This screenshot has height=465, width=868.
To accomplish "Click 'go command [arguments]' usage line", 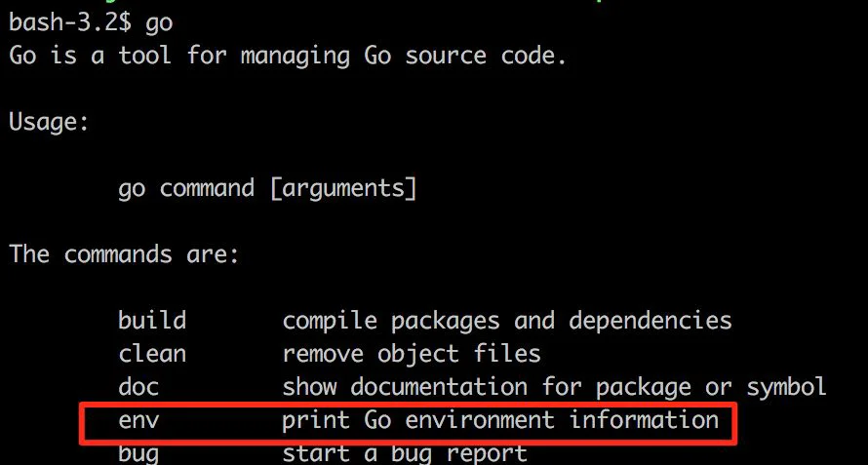I will pyautogui.click(x=267, y=189).
